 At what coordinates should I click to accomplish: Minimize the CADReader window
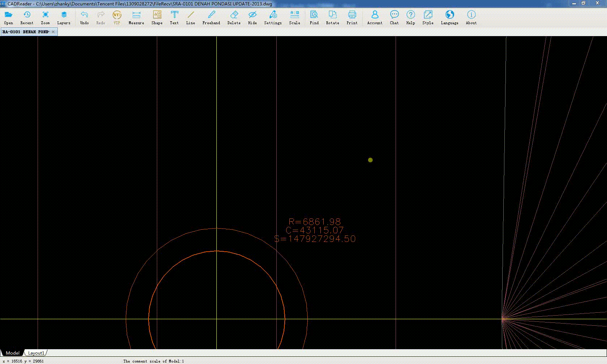click(x=574, y=3)
